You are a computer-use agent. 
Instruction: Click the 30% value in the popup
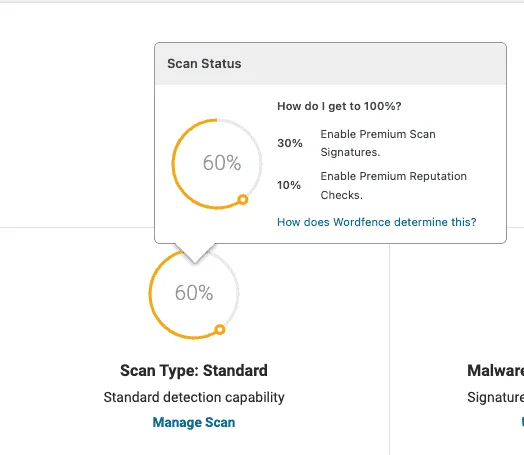(290, 143)
